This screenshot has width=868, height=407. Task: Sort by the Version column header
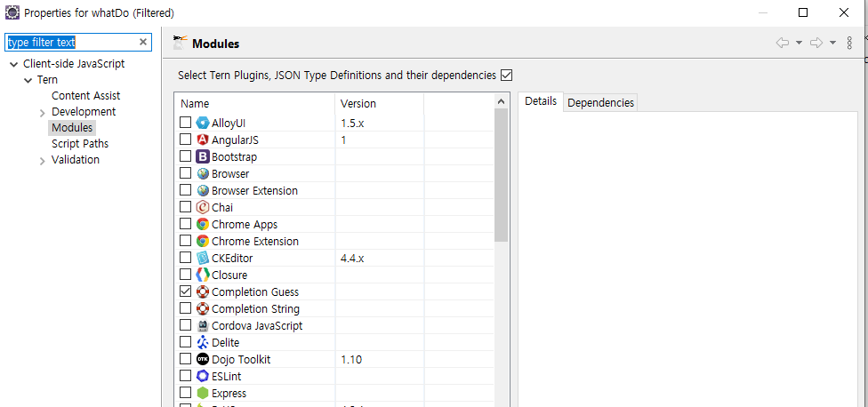click(380, 103)
